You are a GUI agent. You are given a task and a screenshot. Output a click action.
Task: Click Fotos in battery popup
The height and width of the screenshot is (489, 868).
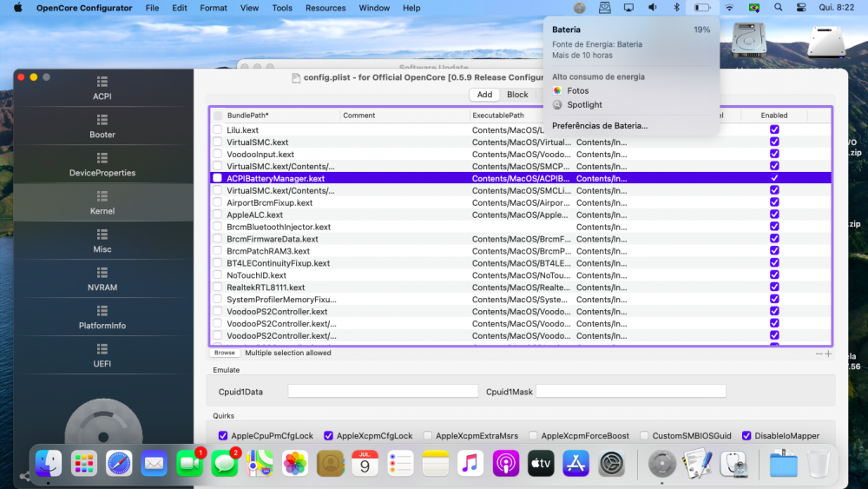pos(577,91)
